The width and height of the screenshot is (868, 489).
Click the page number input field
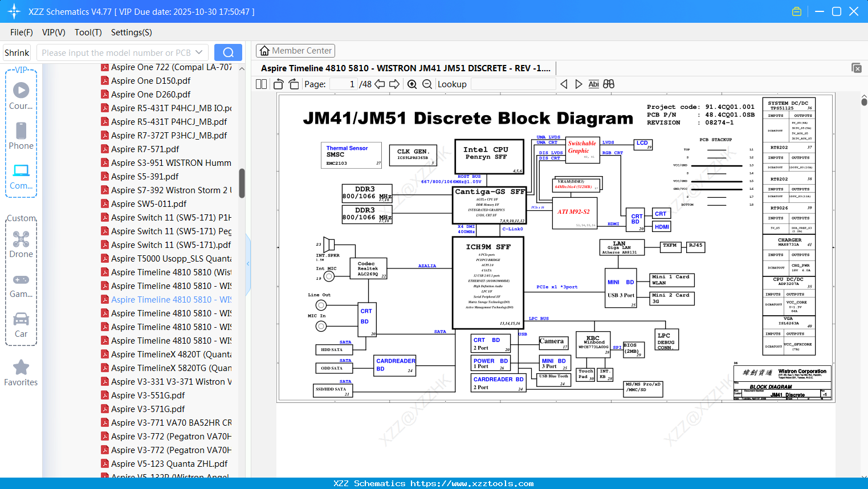coord(344,84)
